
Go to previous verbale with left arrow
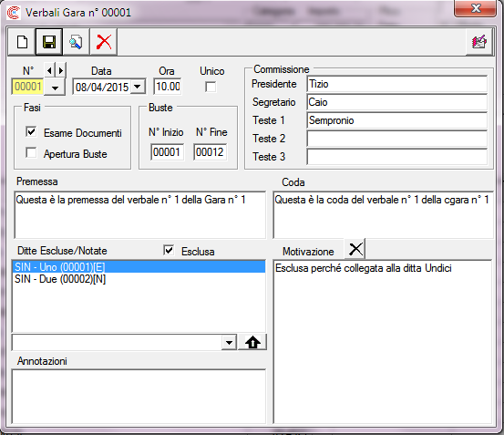(x=49, y=70)
